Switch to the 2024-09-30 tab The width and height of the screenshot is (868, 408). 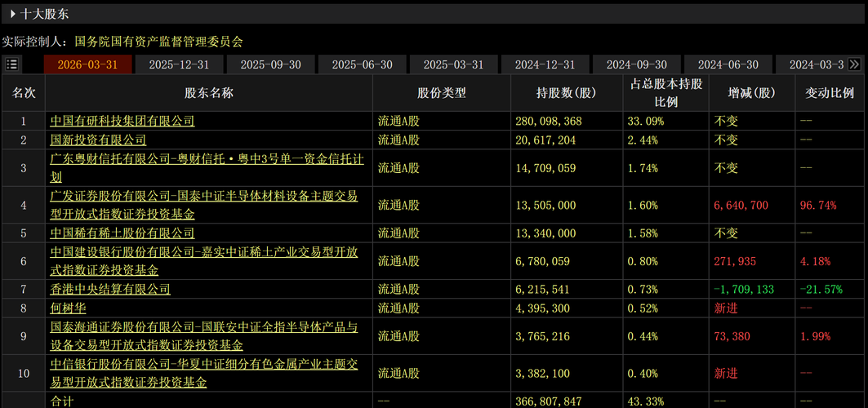point(637,64)
